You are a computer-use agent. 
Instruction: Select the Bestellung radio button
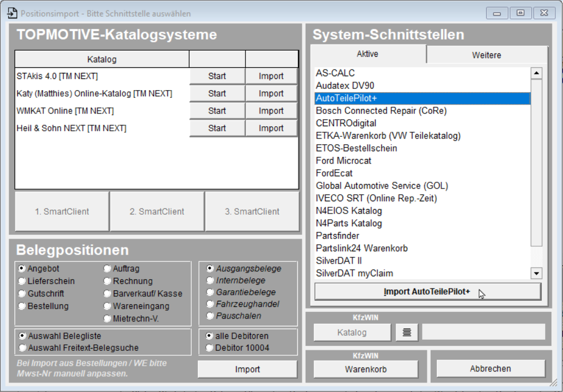click(22, 306)
